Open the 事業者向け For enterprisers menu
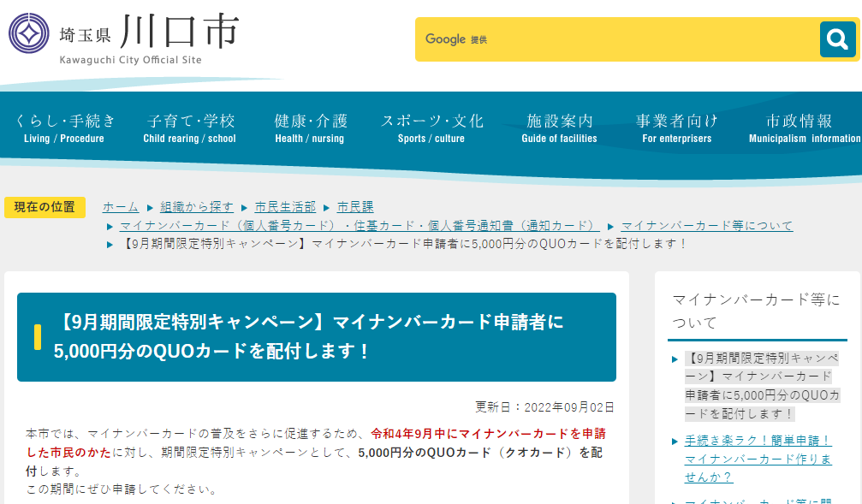 [677, 128]
